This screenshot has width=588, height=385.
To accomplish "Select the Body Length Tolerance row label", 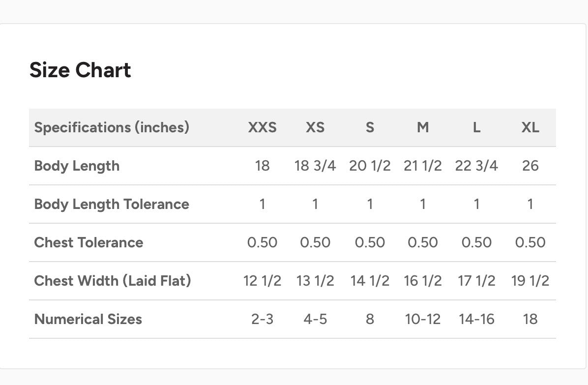I will 112,204.
